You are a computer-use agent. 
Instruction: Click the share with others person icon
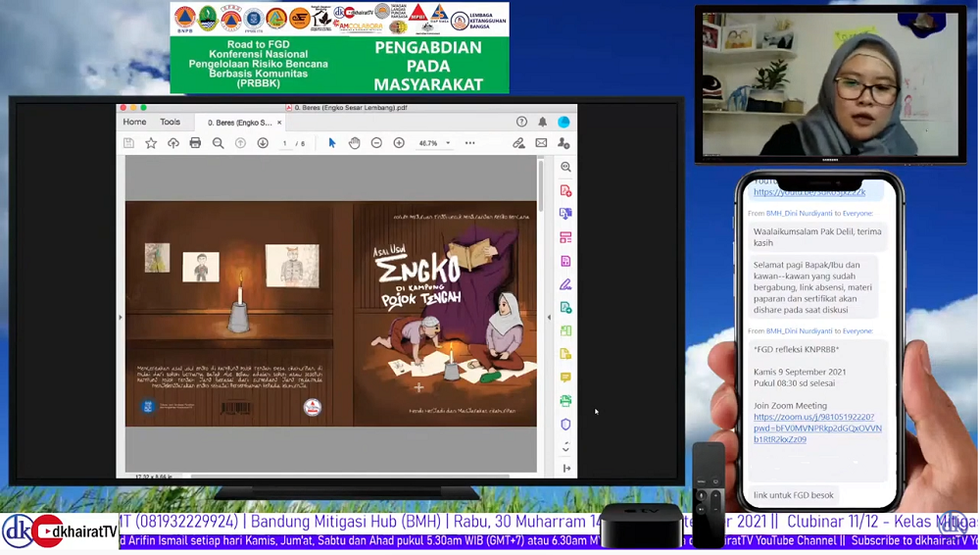coord(563,143)
